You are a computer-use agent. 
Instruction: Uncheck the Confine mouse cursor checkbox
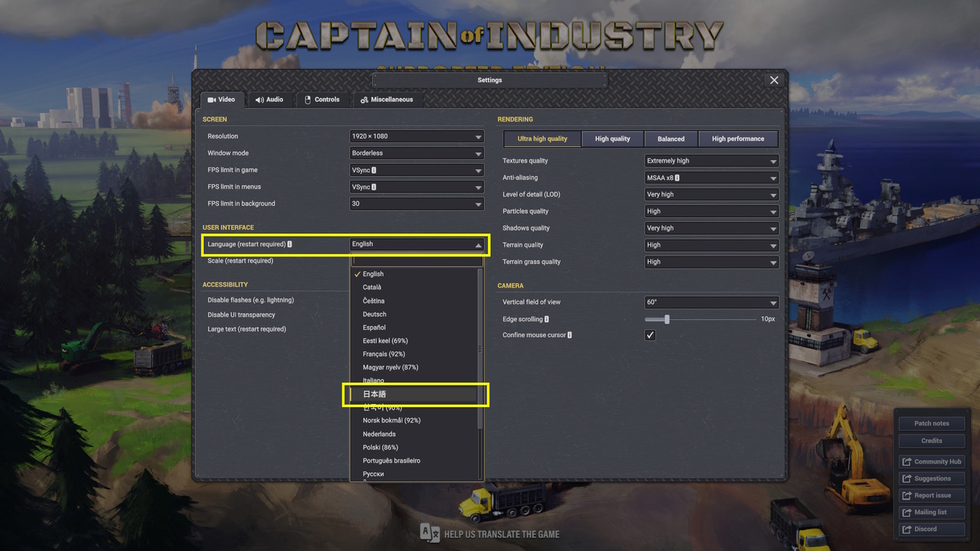click(650, 335)
